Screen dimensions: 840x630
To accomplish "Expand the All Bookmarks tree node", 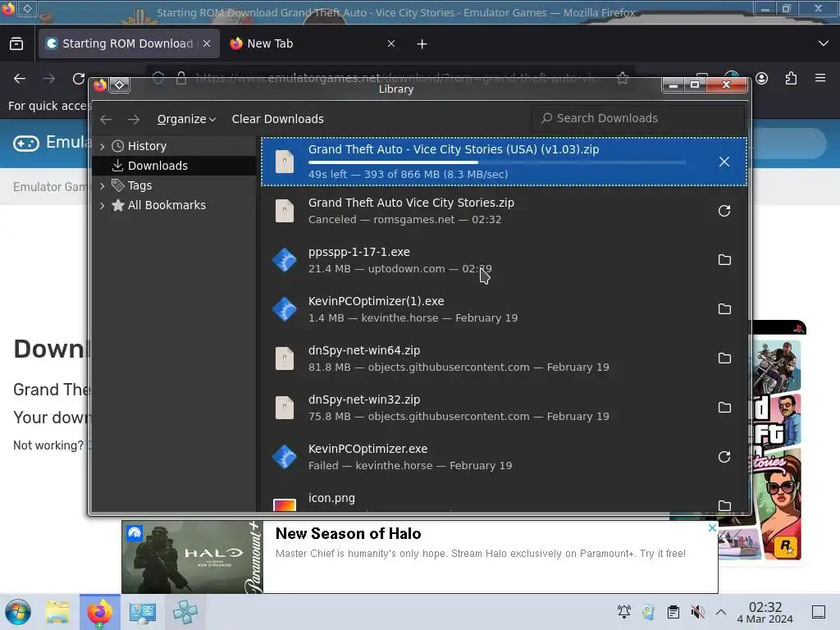I will coord(103,205).
